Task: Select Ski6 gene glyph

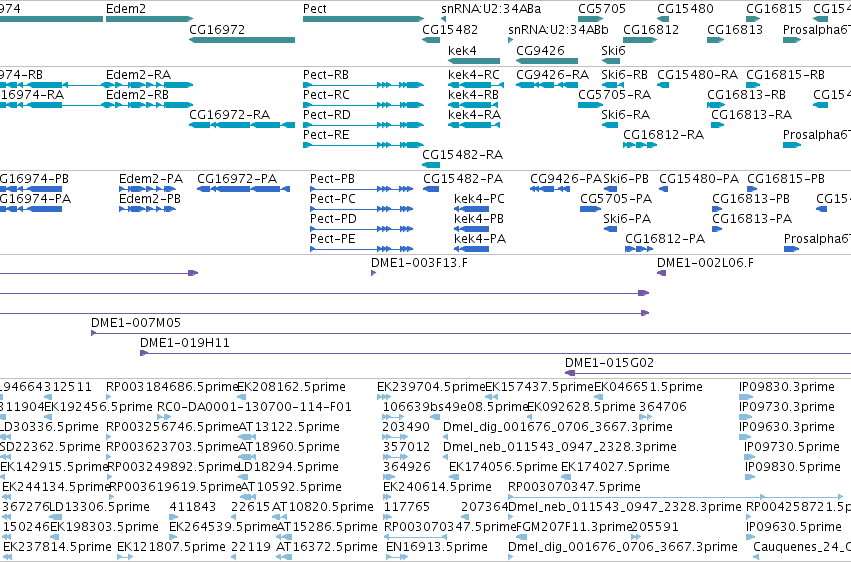Action: (x=609, y=61)
